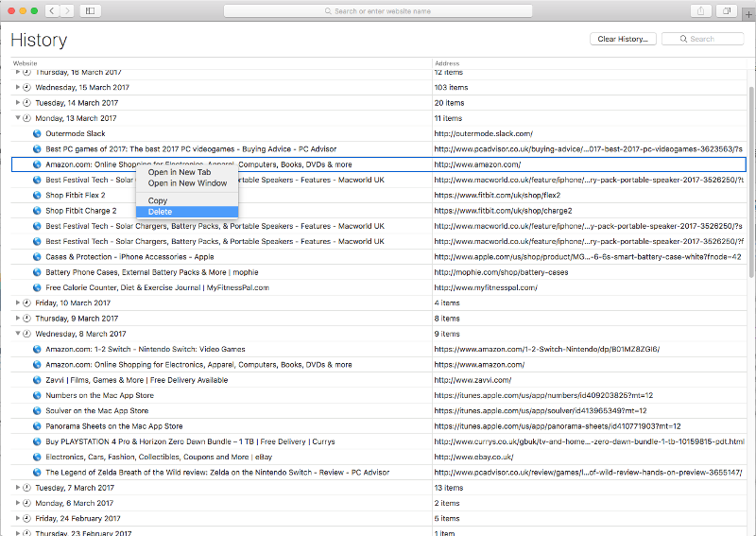Click the Forward navigation arrow
The width and height of the screenshot is (756, 536).
point(67,10)
